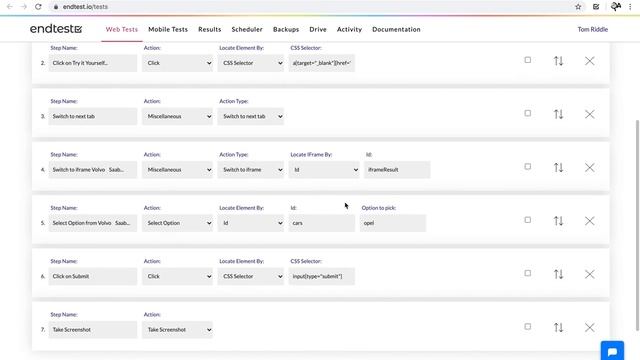Open the chat support widget

point(612,351)
